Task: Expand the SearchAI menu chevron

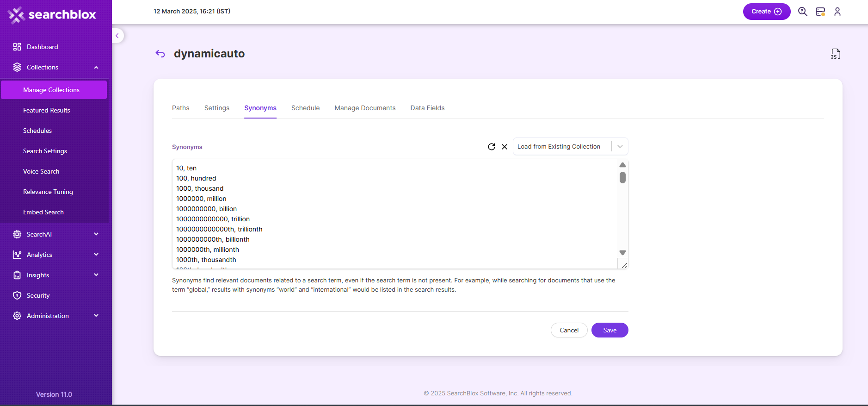Action: click(96, 234)
